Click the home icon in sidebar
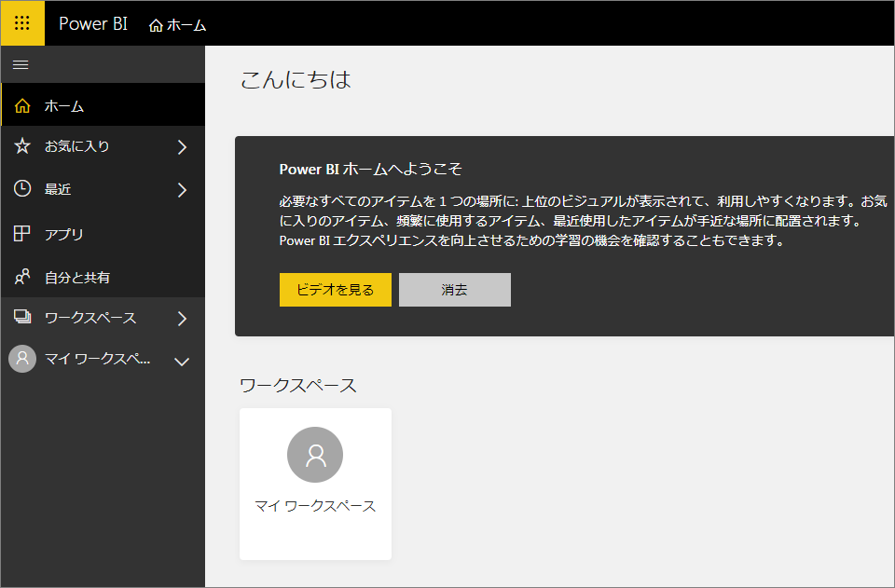895x588 pixels. coord(22,105)
